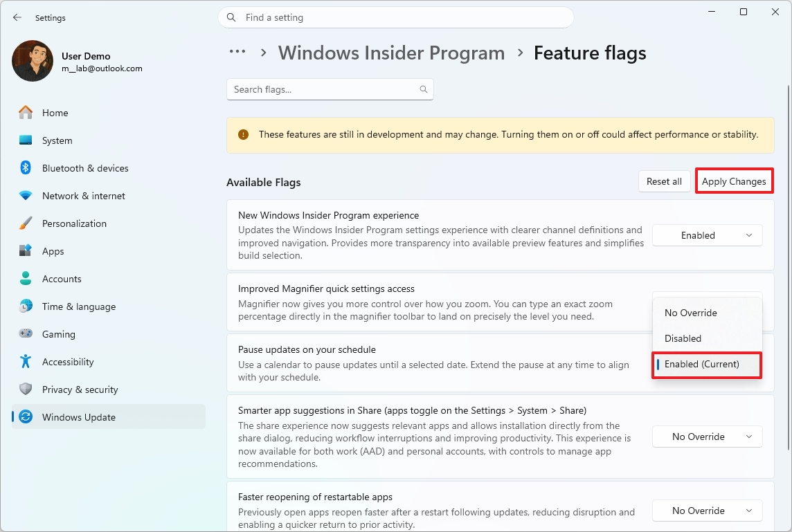The width and height of the screenshot is (792, 532).
Task: Click the User Demo profile picture
Action: pos(33,61)
